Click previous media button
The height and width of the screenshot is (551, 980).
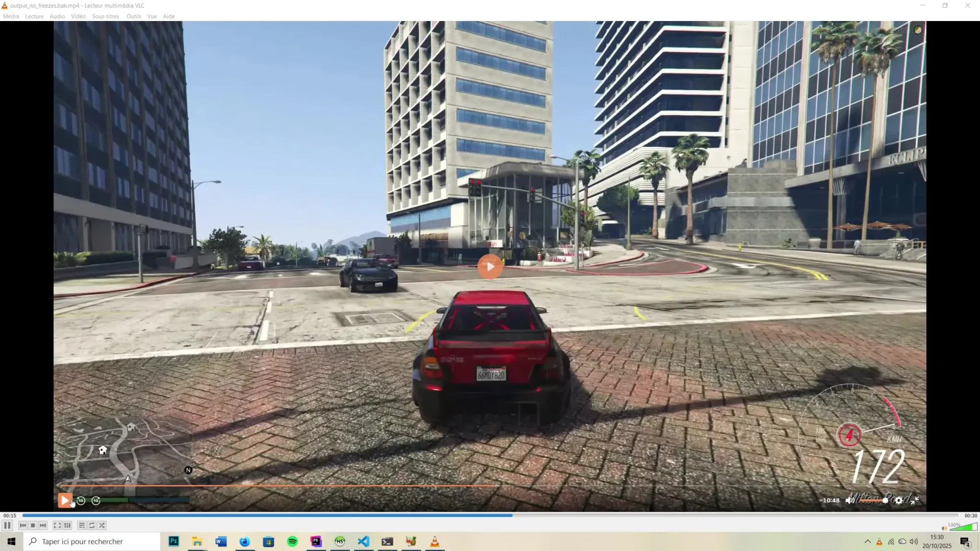pos(22,525)
